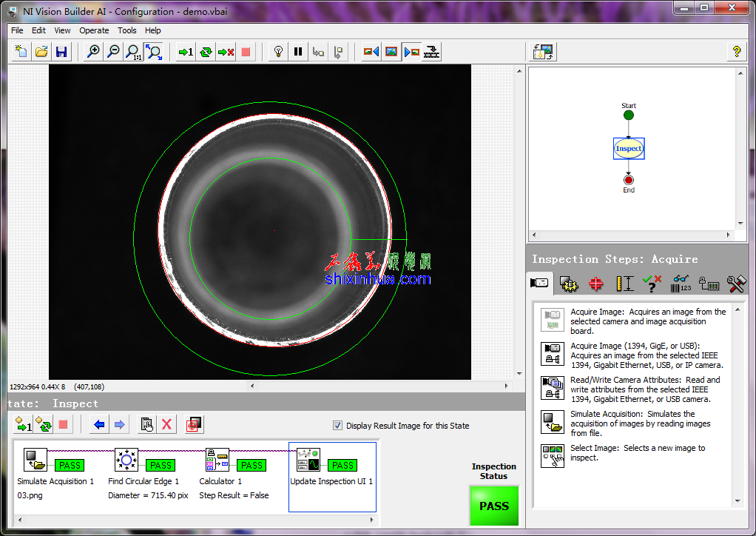Click the yellow help question mark icon
The width and height of the screenshot is (756, 536).
(x=736, y=52)
